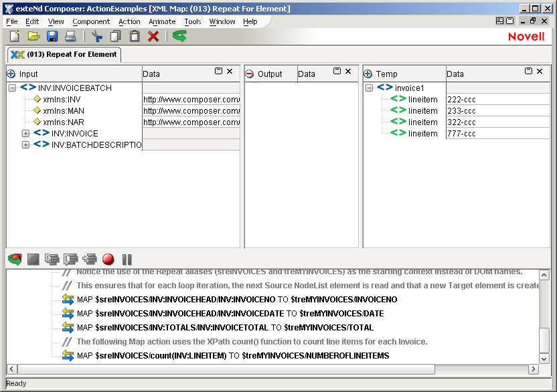
Task: Click the plus icon beside the Temp header
Action: coord(368,74)
